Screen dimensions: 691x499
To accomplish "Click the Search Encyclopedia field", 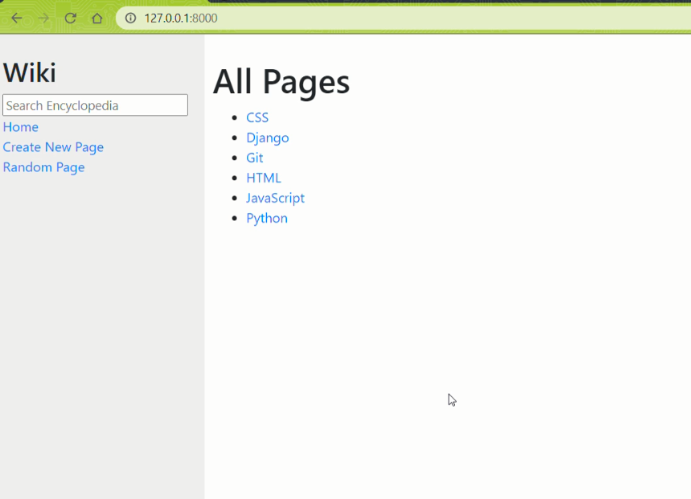I will 95,105.
